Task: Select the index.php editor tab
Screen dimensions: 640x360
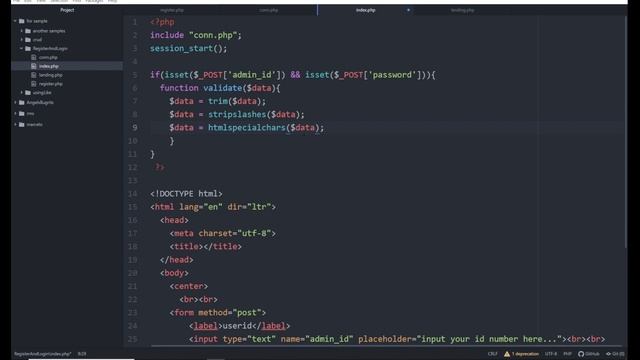Action: coord(365,10)
